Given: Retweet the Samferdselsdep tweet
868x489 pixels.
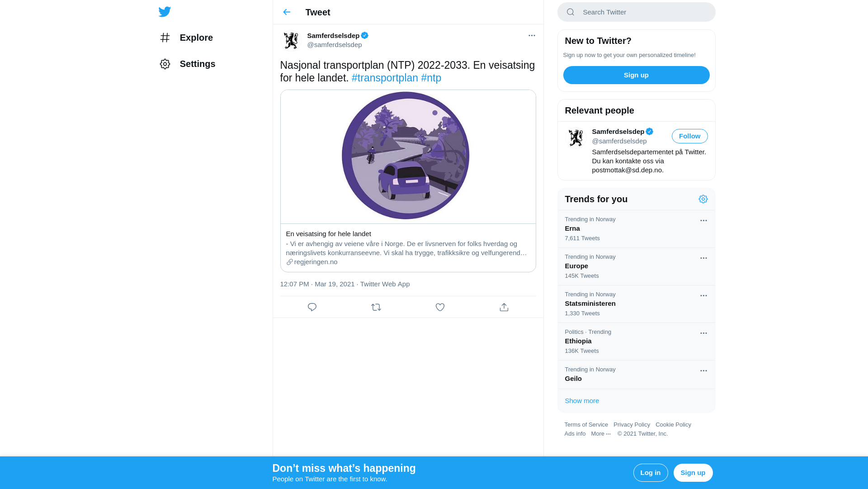Looking at the screenshot, I should click(376, 307).
